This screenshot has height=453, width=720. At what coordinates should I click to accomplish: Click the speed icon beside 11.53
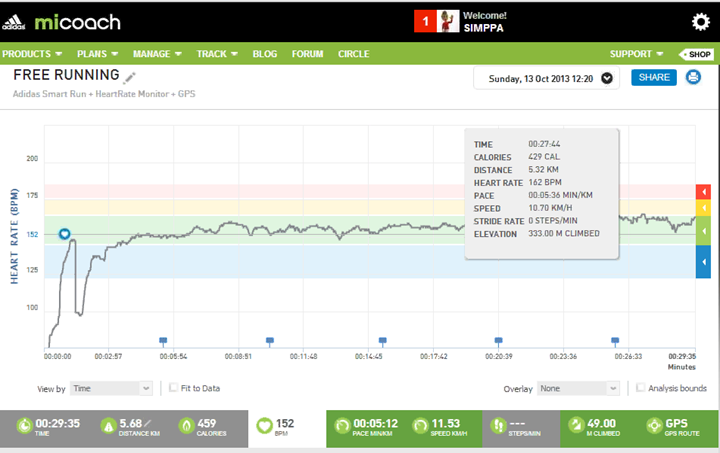point(420,426)
